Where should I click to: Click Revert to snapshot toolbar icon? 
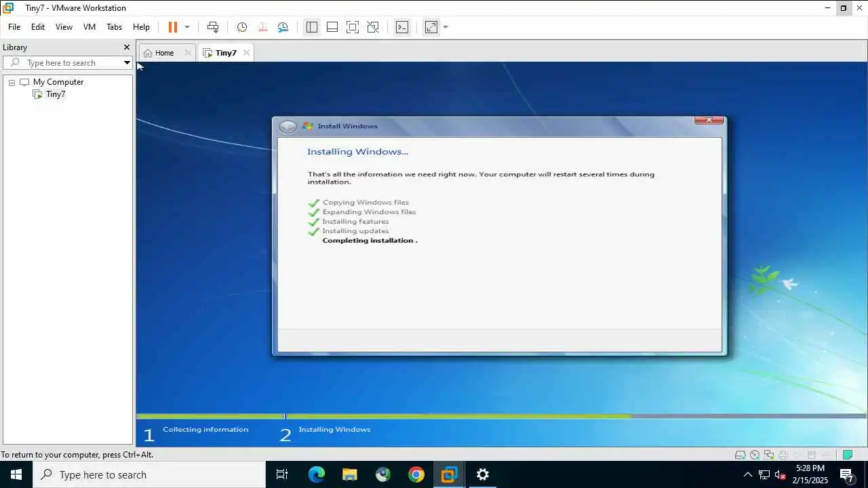(x=262, y=27)
